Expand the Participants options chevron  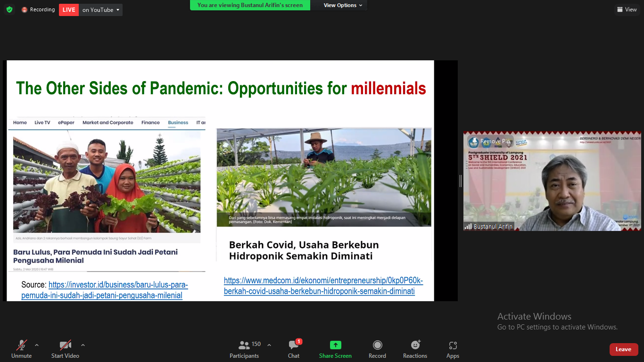click(269, 345)
